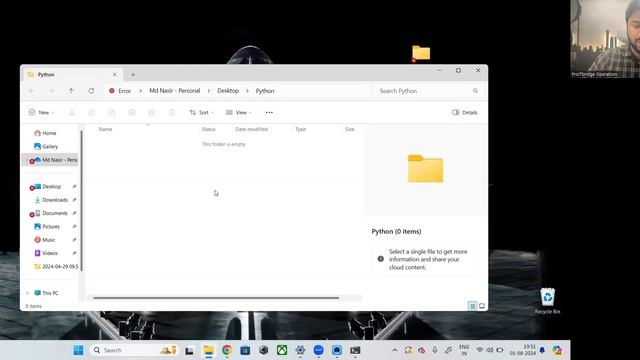This screenshot has width=640, height=360.
Task: Click the Share icon in toolbar
Action: point(152,112)
